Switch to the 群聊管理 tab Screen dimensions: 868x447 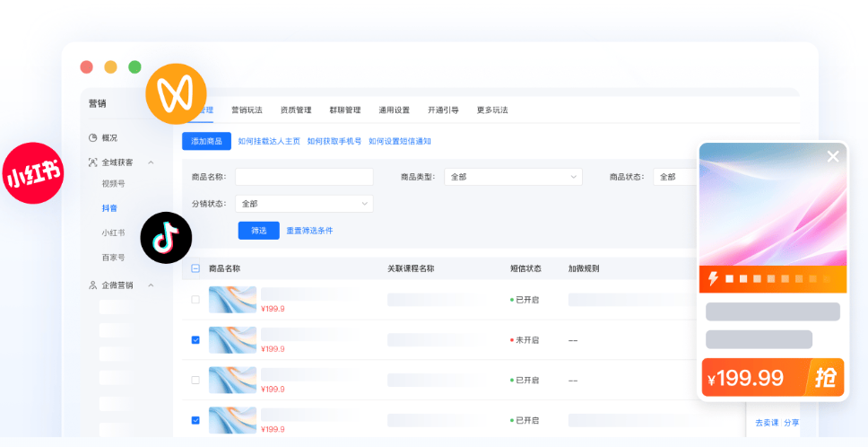[x=345, y=110]
